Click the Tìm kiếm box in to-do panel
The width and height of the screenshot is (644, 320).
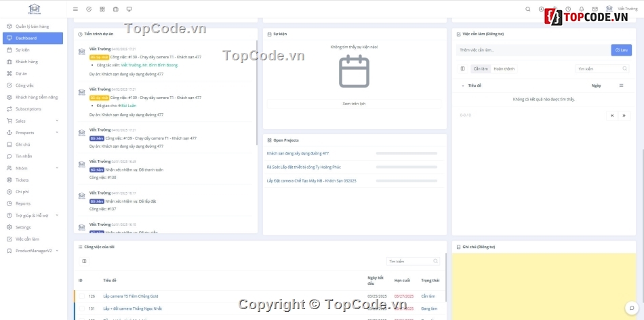pos(602,69)
